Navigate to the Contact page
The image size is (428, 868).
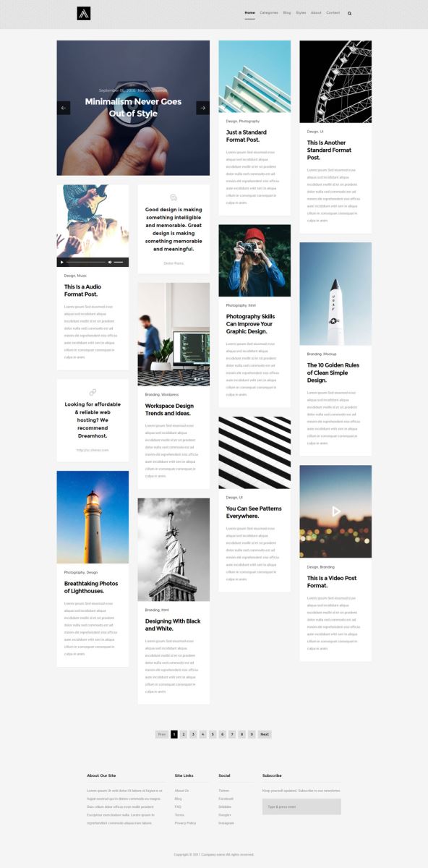click(x=333, y=13)
